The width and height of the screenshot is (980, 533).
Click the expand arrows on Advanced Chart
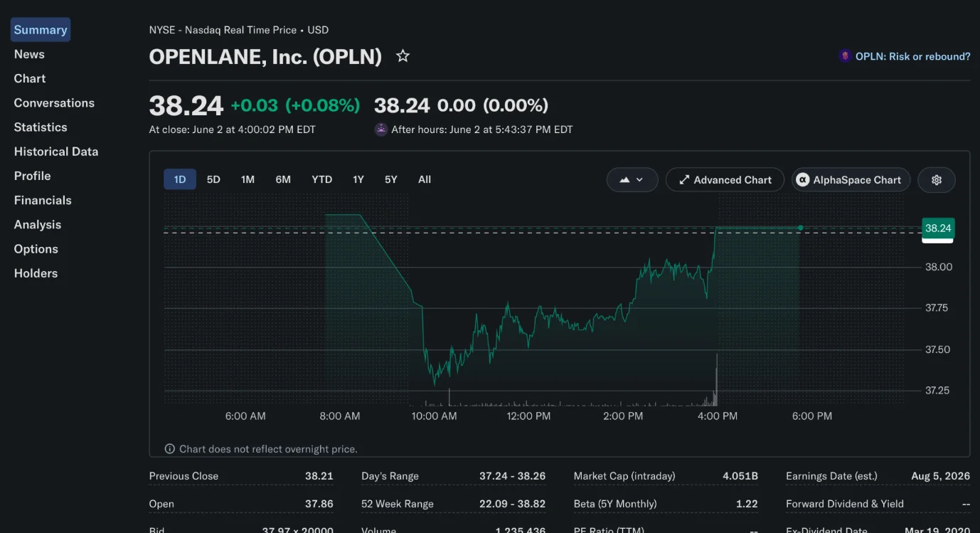pyautogui.click(x=684, y=180)
